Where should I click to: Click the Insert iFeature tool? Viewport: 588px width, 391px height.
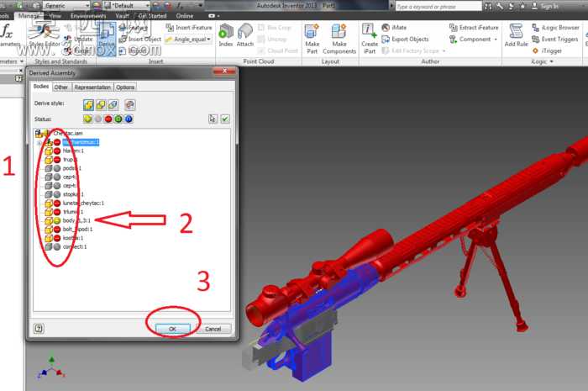[x=189, y=28]
